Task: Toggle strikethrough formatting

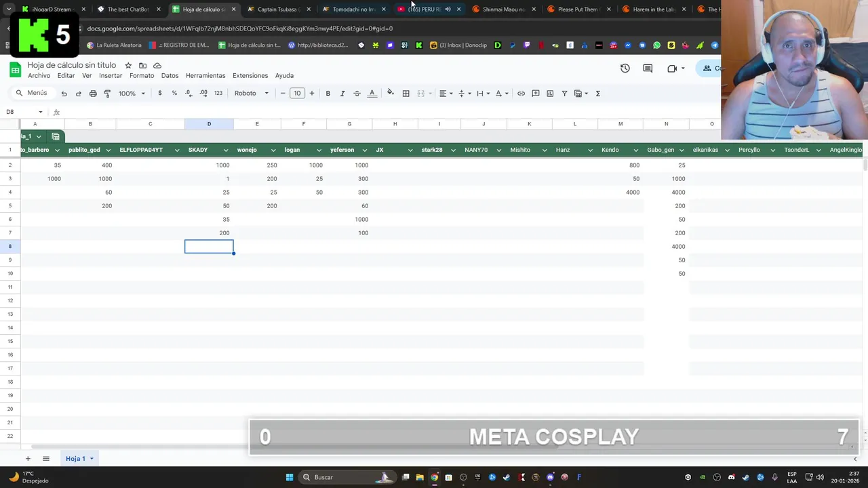Action: pos(357,94)
